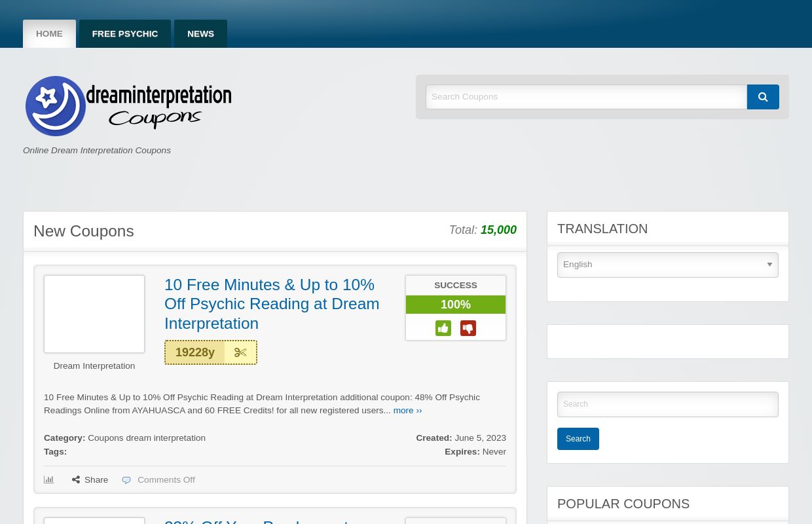Image resolution: width=812 pixels, height=524 pixels.
Task: Click the 100% success rate bar
Action: pos(456,305)
